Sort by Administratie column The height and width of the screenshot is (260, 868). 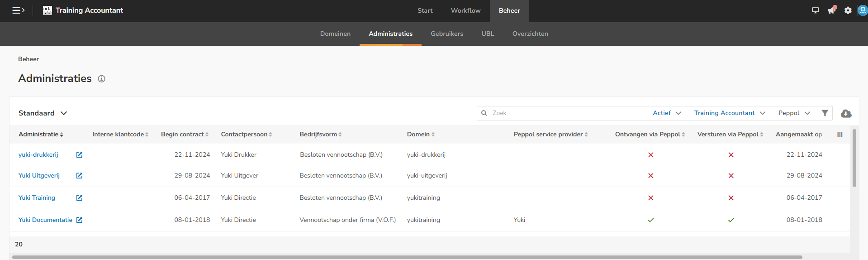click(x=41, y=135)
